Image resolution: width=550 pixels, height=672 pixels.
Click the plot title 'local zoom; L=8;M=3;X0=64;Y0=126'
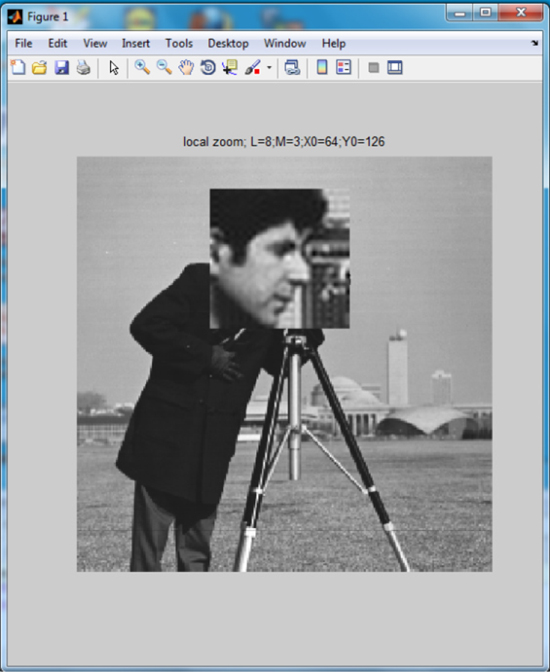[284, 141]
